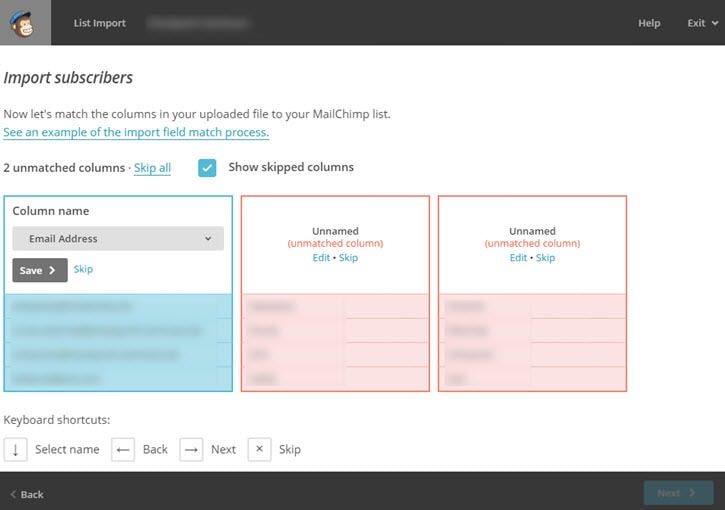725x510 pixels.
Task: Open the Help menu item
Action: point(649,23)
